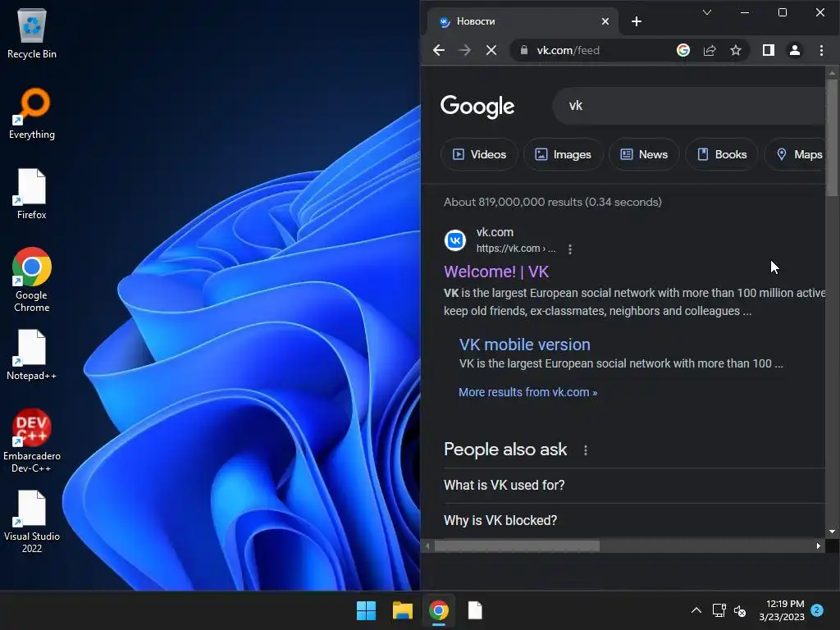Open the Chrome profile menu
Screen dimensions: 840x630
795,50
